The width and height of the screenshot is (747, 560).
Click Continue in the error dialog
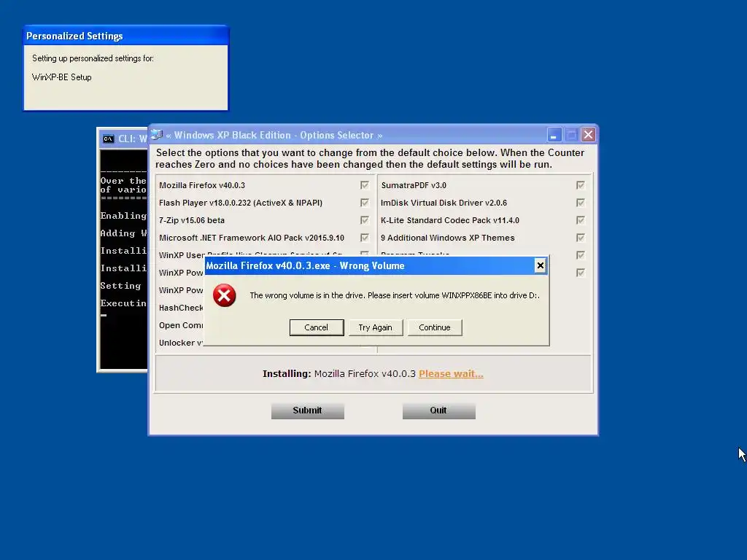[x=435, y=327]
